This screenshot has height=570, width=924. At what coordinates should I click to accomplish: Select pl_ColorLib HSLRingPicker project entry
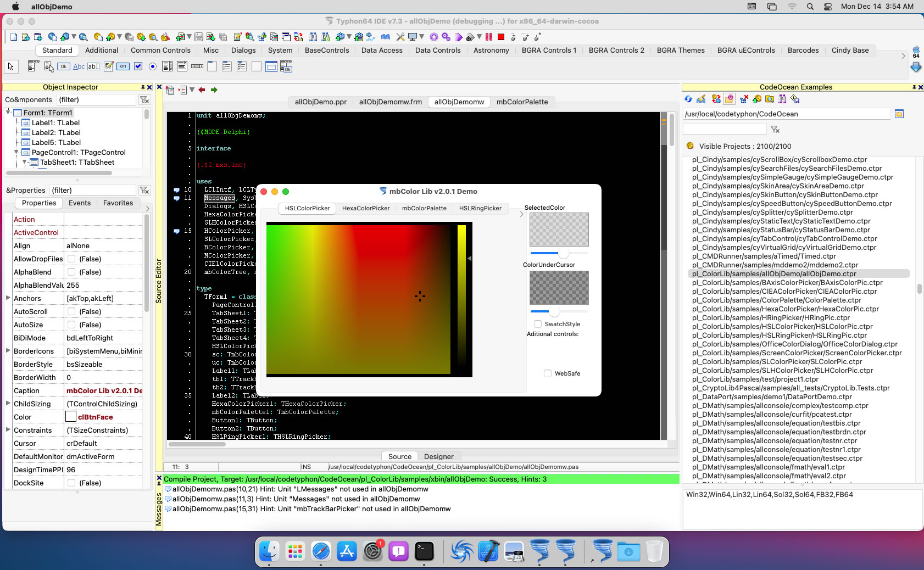tap(780, 335)
